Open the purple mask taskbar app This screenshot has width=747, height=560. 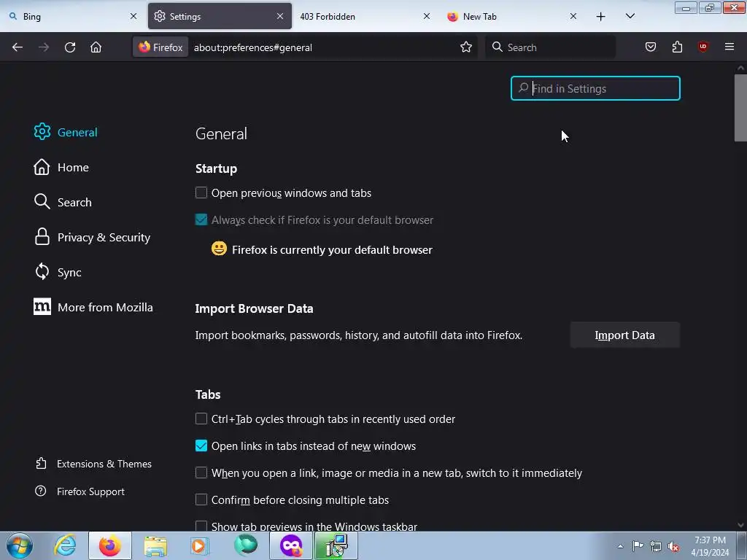[291, 545]
